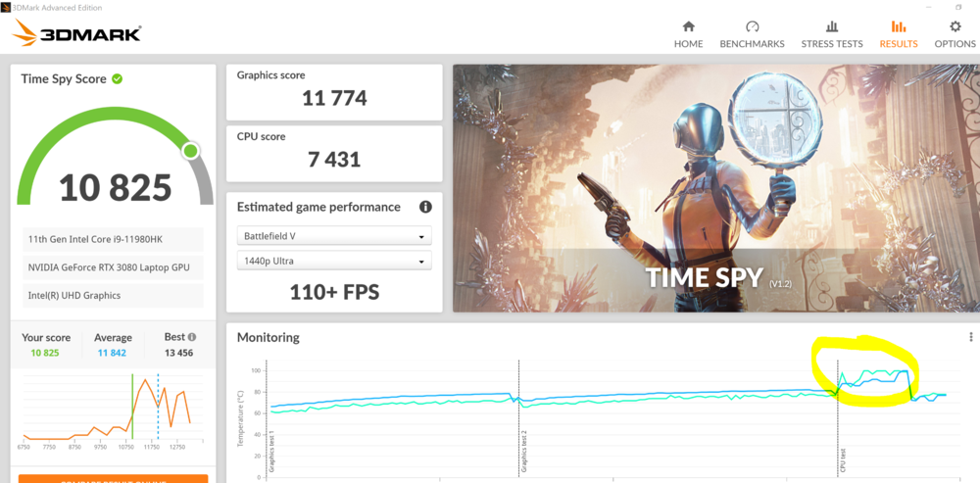Click the info icon next to Best
Image resolution: width=980 pixels, height=483 pixels.
192,337
